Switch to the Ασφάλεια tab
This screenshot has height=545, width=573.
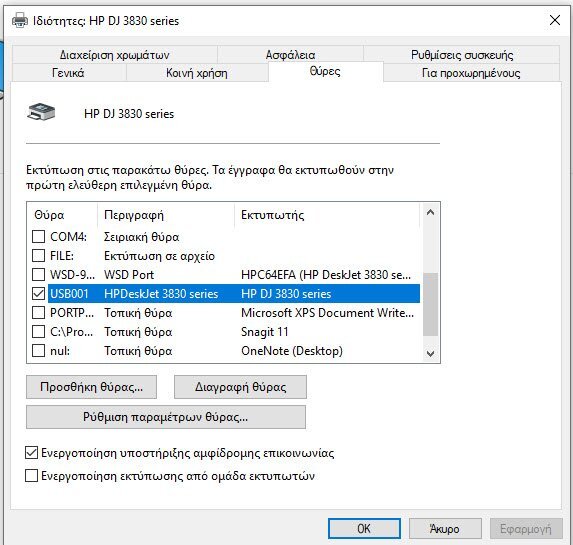(x=290, y=55)
